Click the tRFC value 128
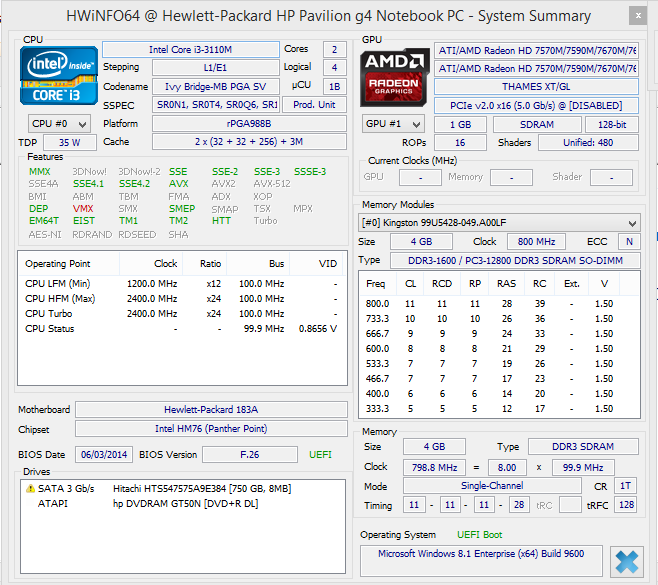Viewport: 658px width, 585px height. pyautogui.click(x=626, y=505)
